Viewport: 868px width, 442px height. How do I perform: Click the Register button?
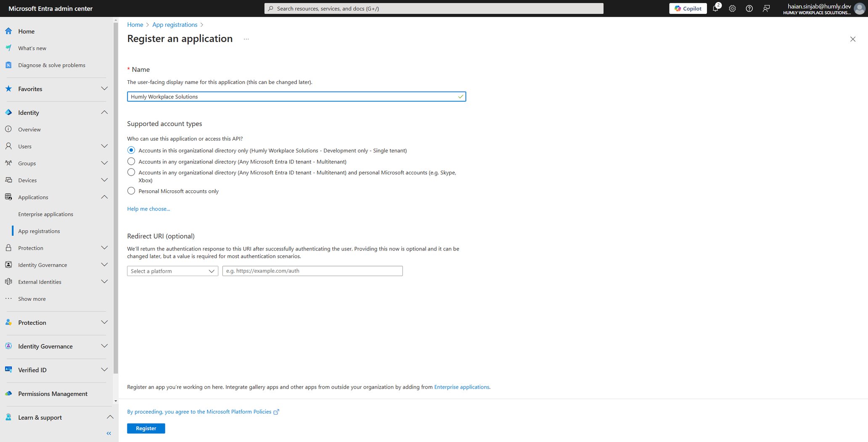pyautogui.click(x=146, y=428)
